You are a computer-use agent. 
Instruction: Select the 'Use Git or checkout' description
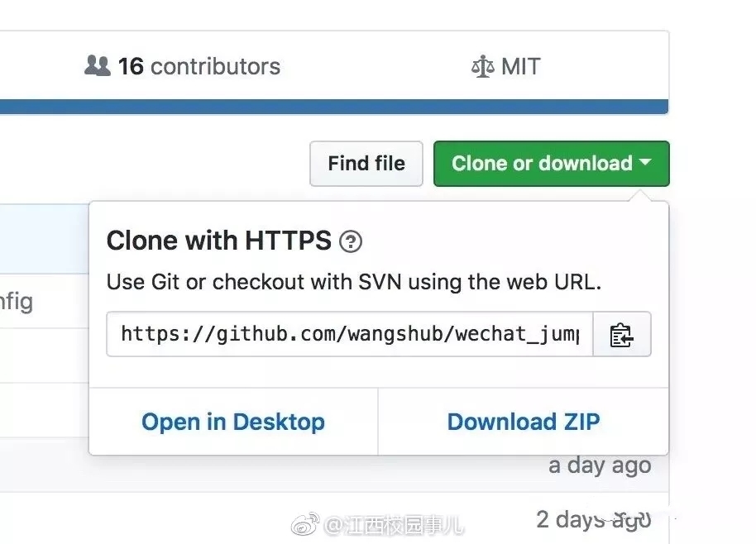click(354, 282)
